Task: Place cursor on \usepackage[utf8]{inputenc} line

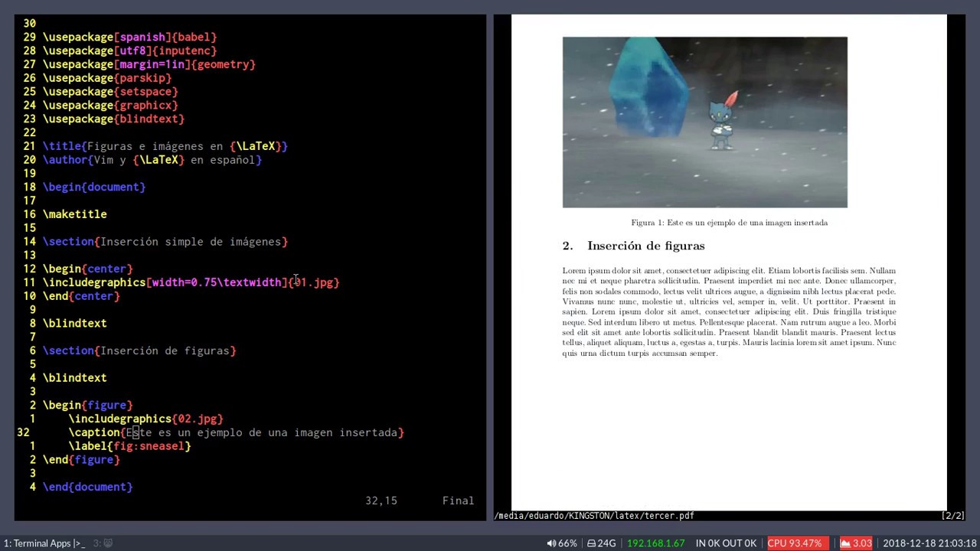Action: coord(130,51)
